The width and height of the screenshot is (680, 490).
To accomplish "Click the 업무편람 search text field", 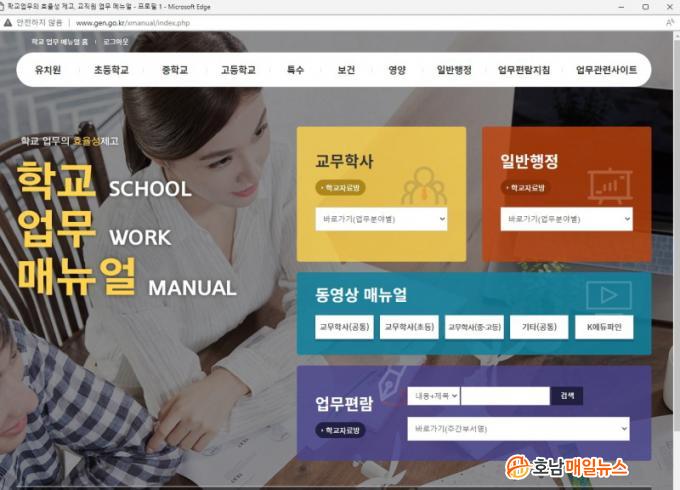I will pos(505,396).
